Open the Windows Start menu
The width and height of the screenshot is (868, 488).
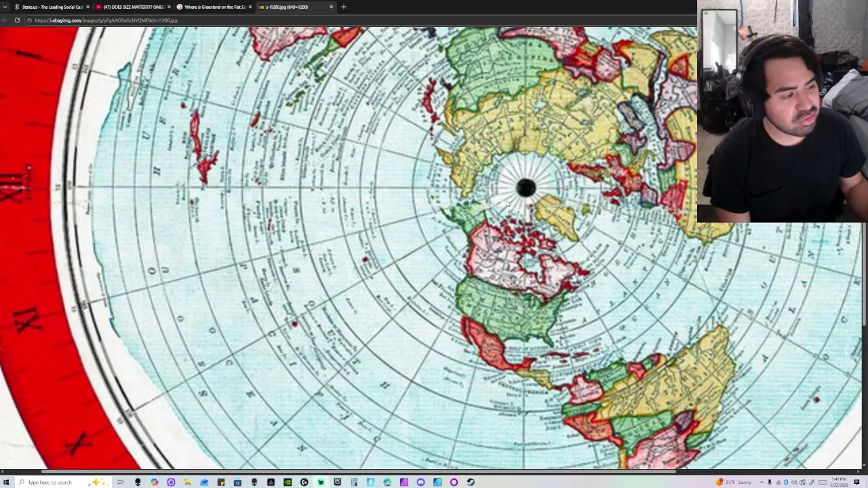5,482
